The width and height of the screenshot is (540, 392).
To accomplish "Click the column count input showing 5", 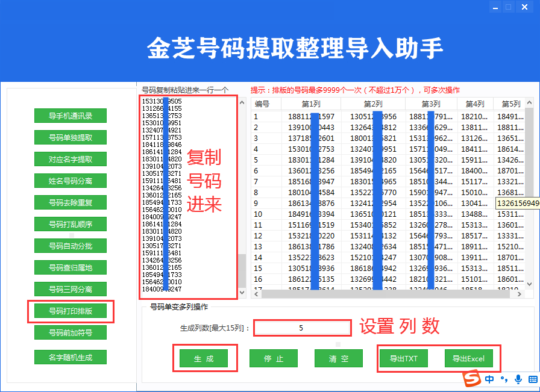I will tap(302, 328).
